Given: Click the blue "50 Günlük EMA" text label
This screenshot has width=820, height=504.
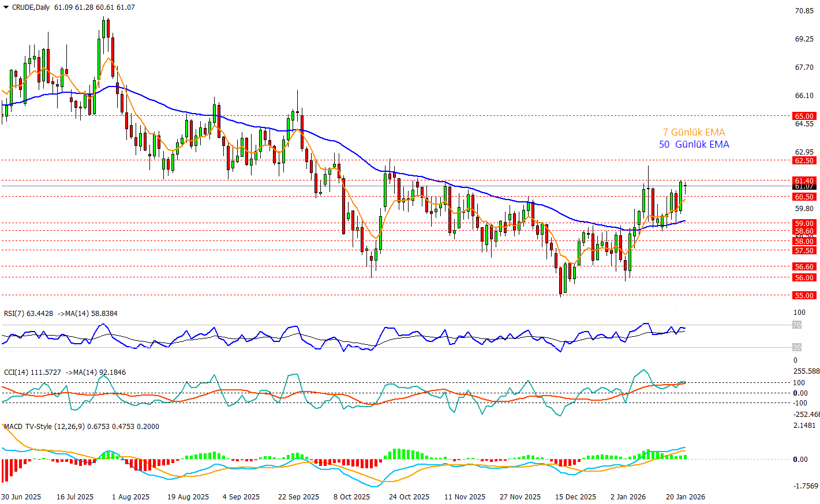Looking at the screenshot, I should [694, 144].
